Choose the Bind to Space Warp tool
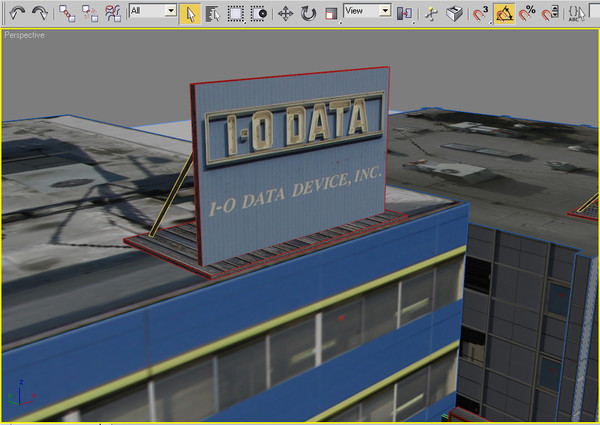Viewport: 600px width, 425px height. click(x=113, y=13)
